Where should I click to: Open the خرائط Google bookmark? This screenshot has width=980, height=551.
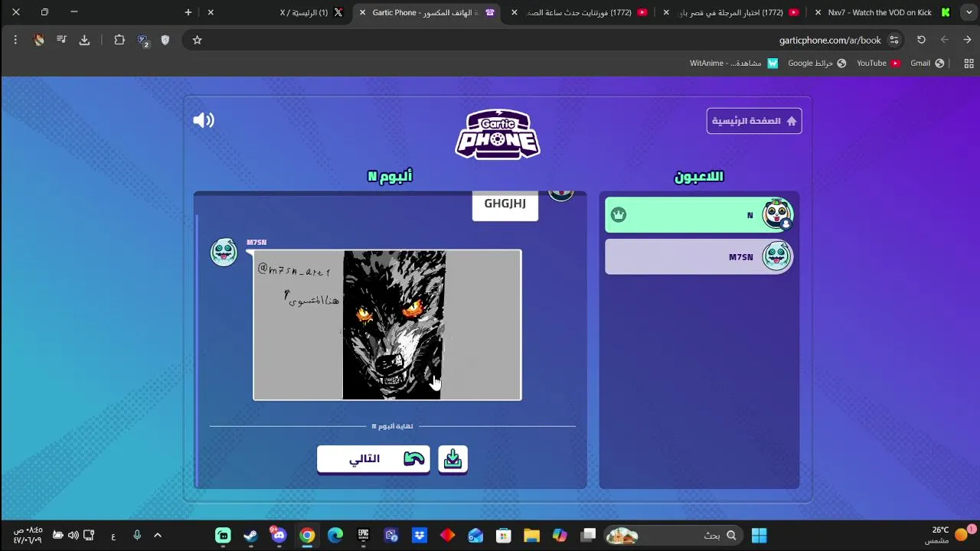(817, 63)
